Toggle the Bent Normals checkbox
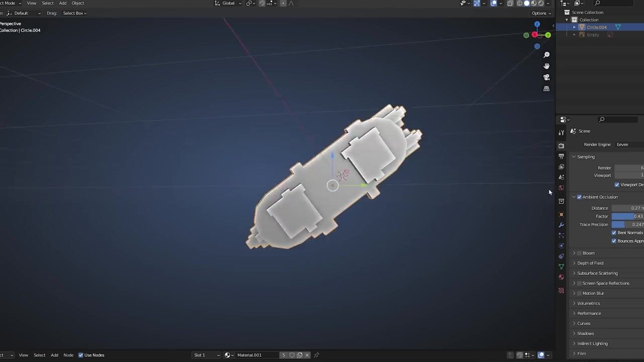This screenshot has height=362, width=644. (614, 233)
